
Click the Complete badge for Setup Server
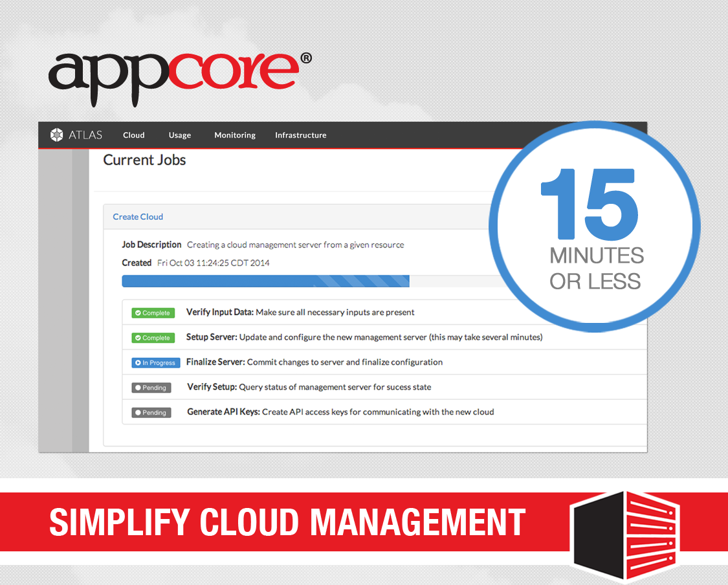153,338
